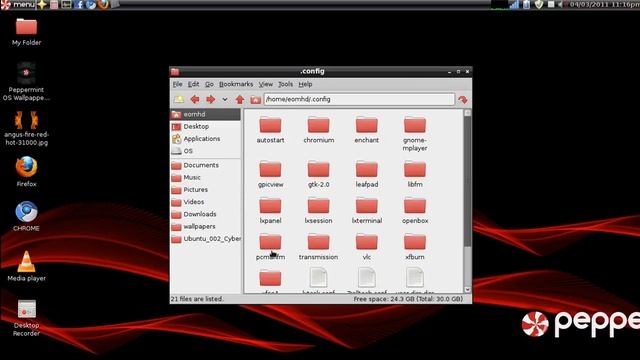Viewport: 640px width, 360px height.
Task: Click the volume speaker tray icon
Action: pos(561,4)
